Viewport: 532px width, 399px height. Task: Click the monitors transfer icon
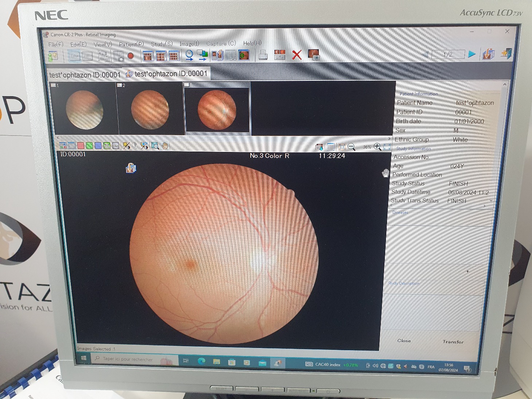pos(202,55)
